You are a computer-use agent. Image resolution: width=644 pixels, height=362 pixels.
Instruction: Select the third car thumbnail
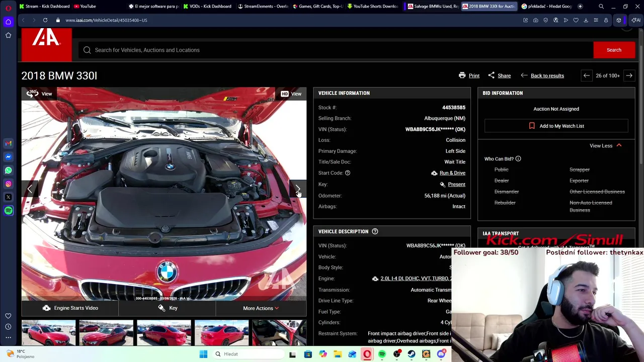[x=164, y=333]
